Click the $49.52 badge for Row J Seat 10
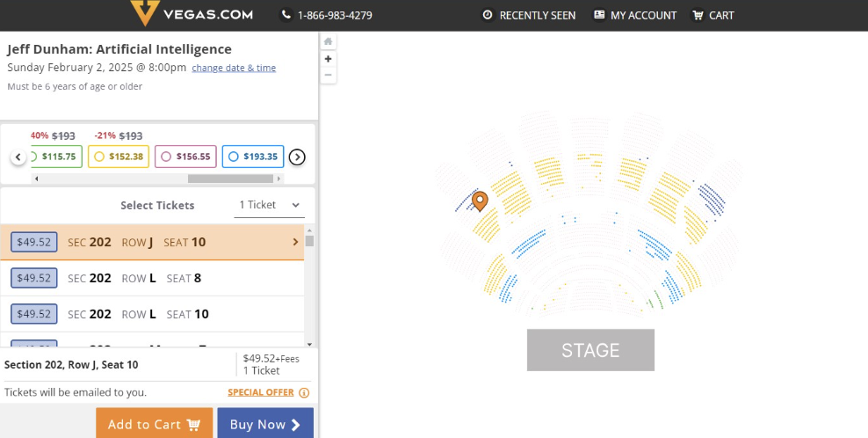The height and width of the screenshot is (438, 868). click(x=33, y=242)
